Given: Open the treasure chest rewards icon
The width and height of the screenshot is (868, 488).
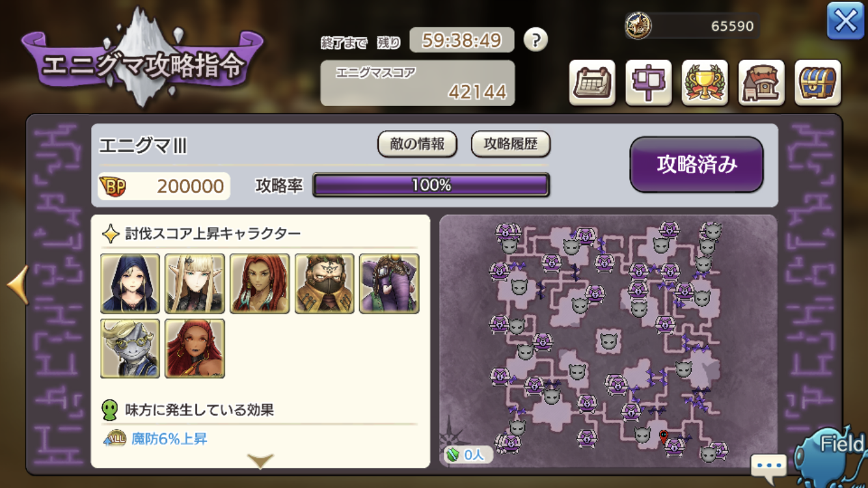Looking at the screenshot, I should pyautogui.click(x=818, y=83).
